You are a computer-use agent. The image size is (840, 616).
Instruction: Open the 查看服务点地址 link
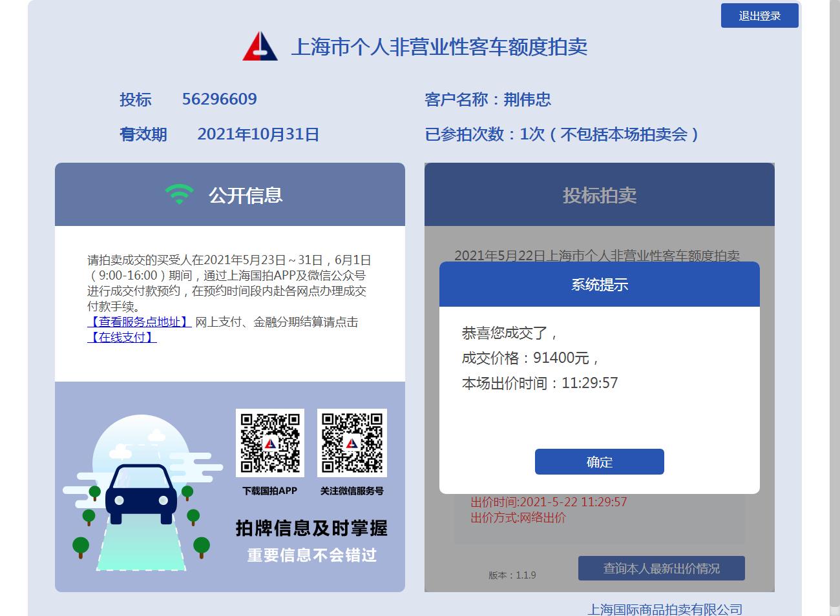pos(139,322)
